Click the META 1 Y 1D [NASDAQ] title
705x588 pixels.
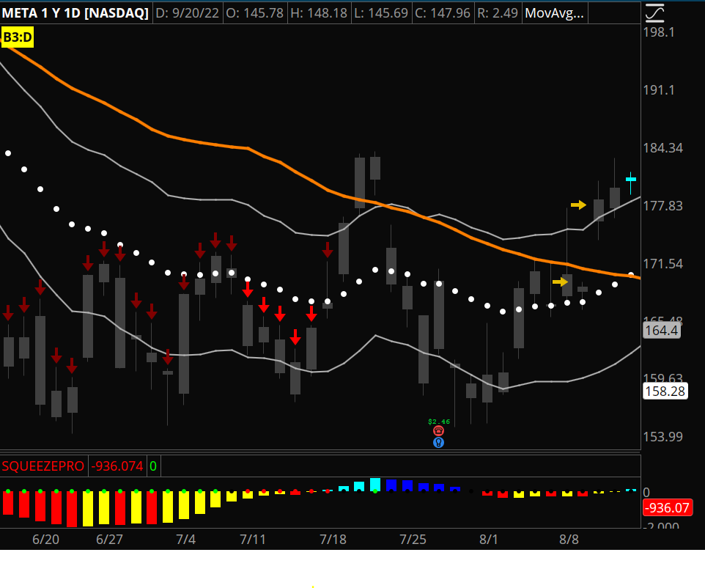point(75,13)
